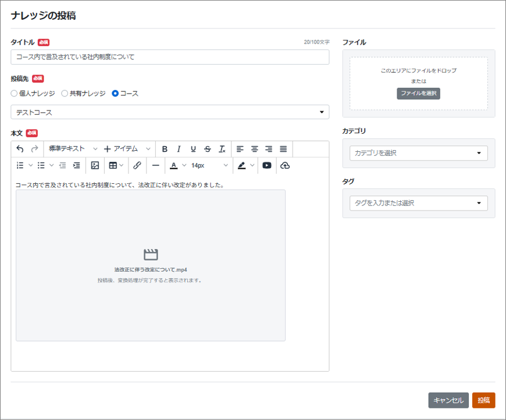Click the undo arrow in the editor toolbar
This screenshot has width=506, height=420.
pos(20,149)
